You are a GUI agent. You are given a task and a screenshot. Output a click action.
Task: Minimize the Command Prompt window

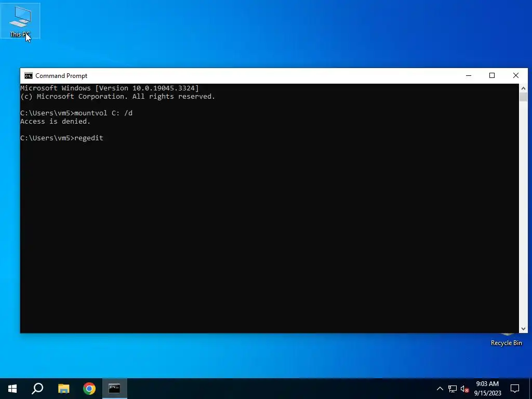click(x=469, y=76)
